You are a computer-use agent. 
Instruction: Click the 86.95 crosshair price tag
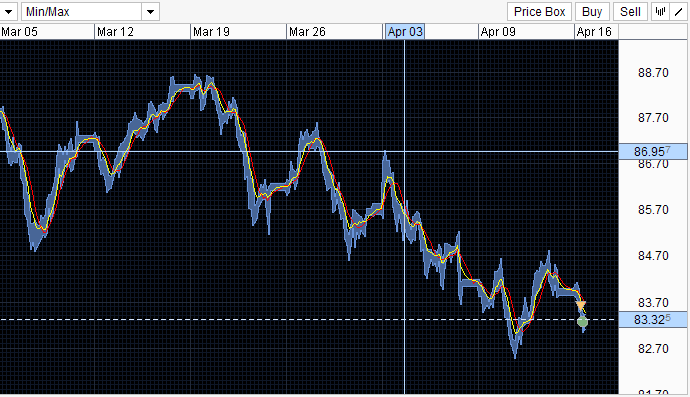tap(653, 151)
